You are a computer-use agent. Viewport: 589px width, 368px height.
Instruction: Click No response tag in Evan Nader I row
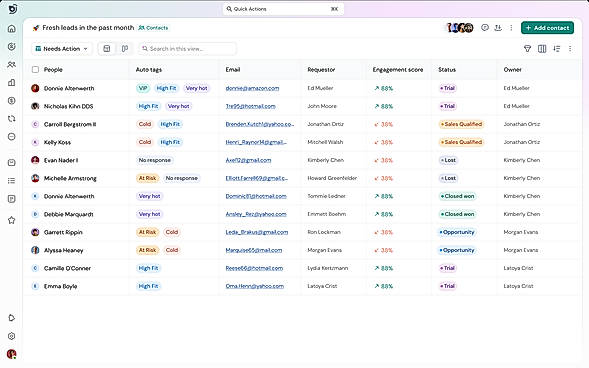coord(154,160)
